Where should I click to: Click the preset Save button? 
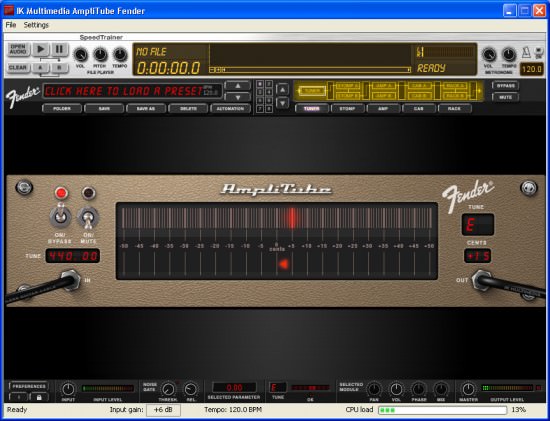[x=104, y=108]
